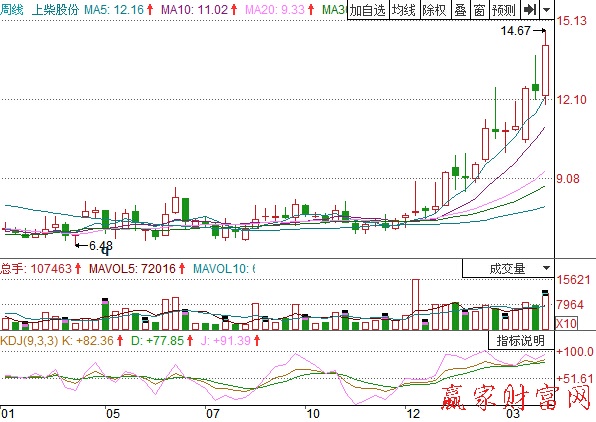Toggle the 除权 ex-rights button
Image resolution: width=596 pixels, height=422 pixels.
(x=435, y=10)
